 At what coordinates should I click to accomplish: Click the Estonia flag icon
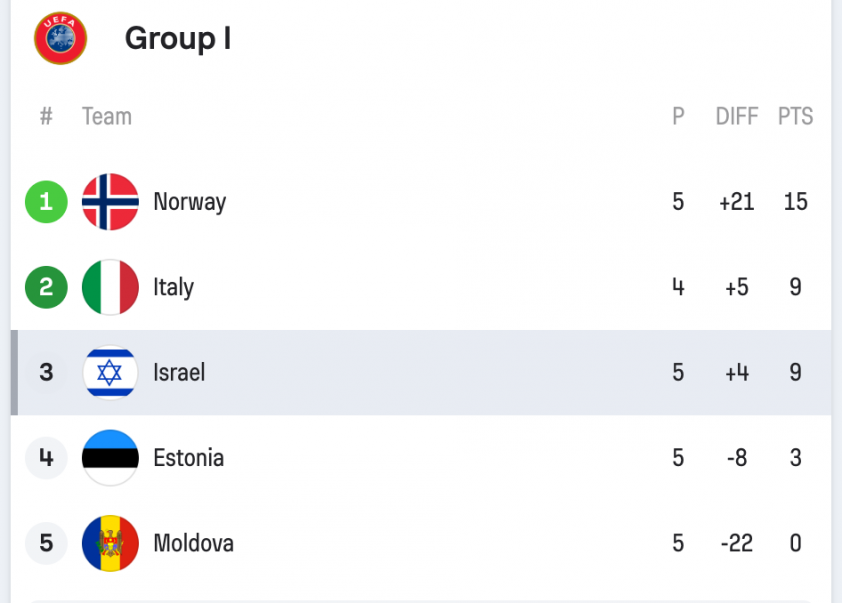(x=110, y=458)
